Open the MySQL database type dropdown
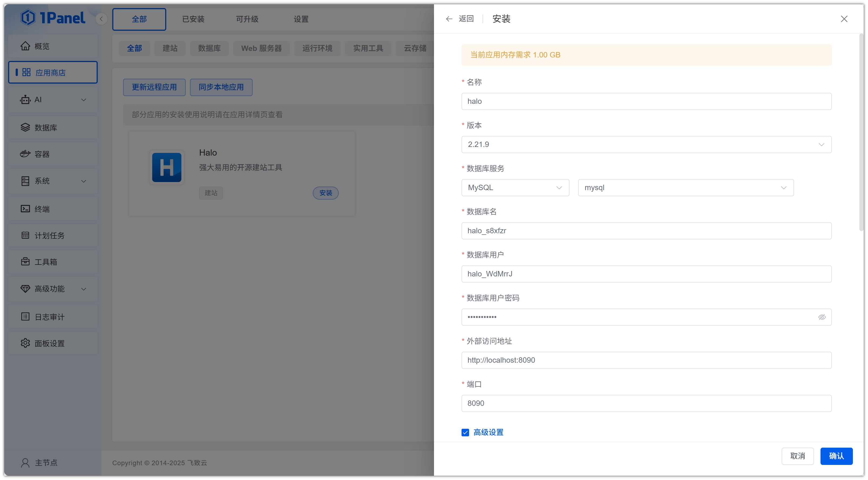The image size is (868, 480). coord(515,187)
